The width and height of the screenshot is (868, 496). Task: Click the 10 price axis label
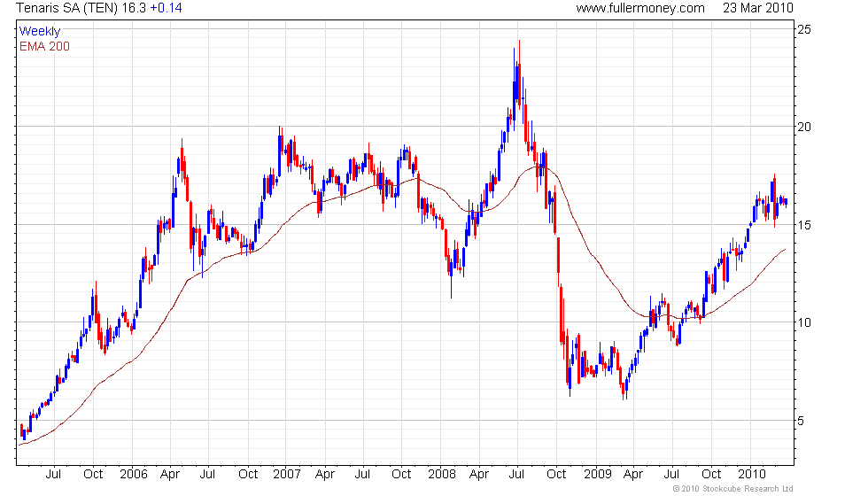(x=804, y=322)
